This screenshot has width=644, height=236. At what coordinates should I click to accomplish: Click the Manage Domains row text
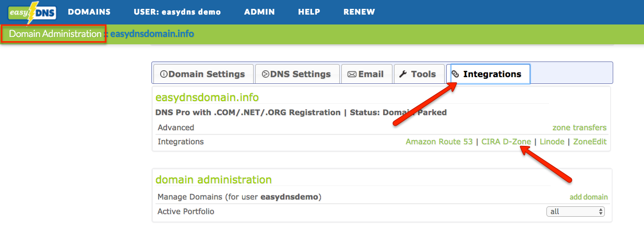(239, 197)
